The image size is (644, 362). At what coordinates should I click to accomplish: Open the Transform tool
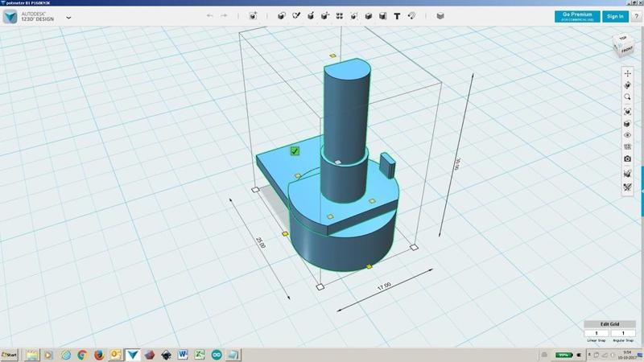click(x=253, y=16)
